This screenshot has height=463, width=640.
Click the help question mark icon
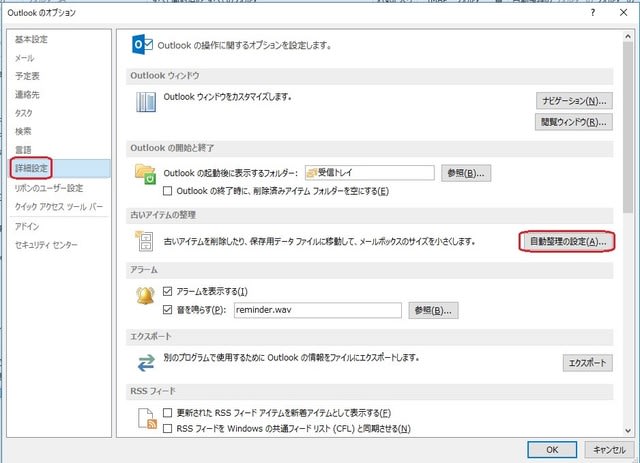(593, 13)
